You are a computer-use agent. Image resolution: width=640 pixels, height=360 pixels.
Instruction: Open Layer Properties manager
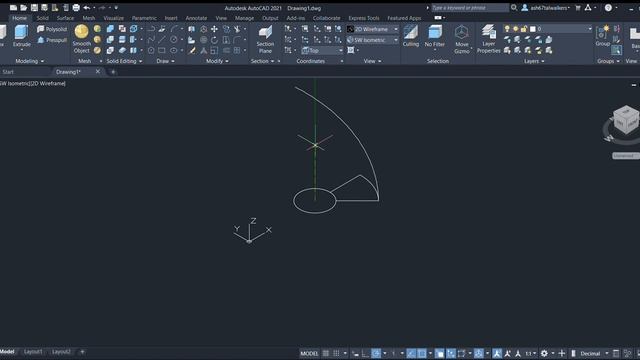click(489, 39)
